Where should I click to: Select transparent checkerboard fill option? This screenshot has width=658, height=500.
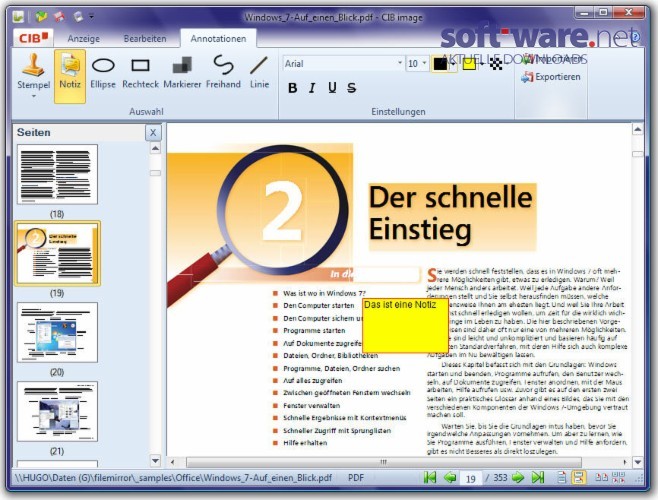[496, 64]
